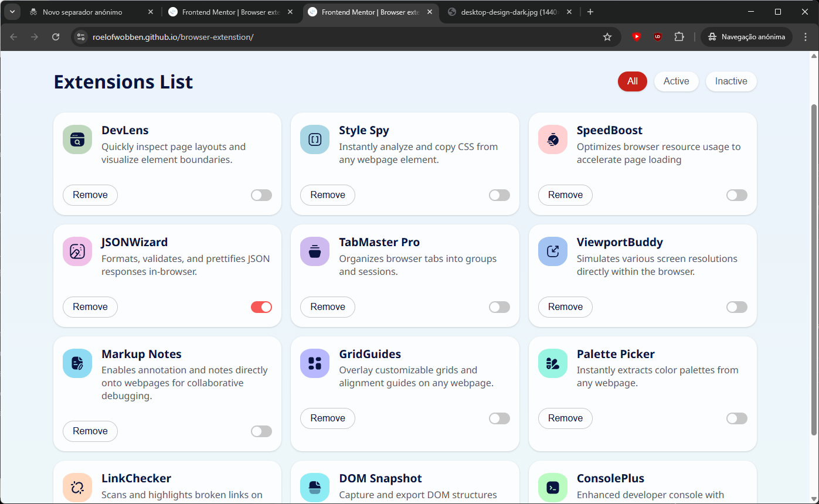
Task: Click the DevLens title text
Action: (x=125, y=131)
